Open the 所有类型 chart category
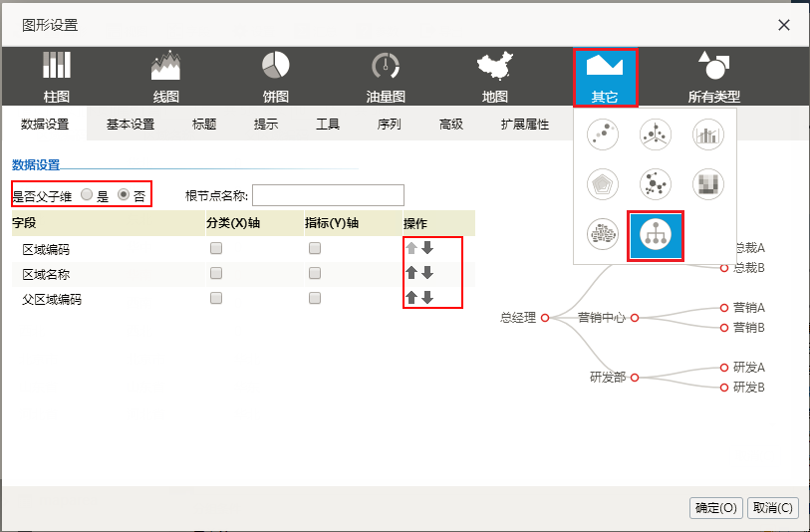This screenshot has width=810, height=532. 714,77
